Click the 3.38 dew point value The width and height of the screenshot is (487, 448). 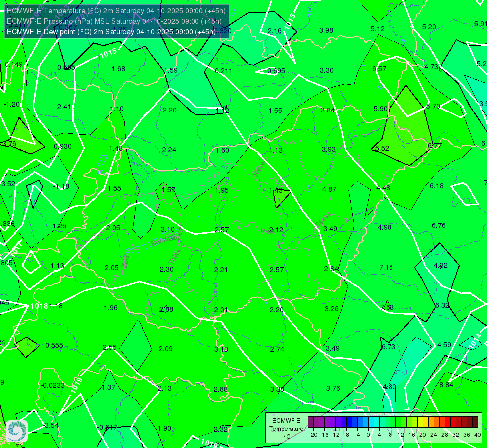[x=277, y=389]
